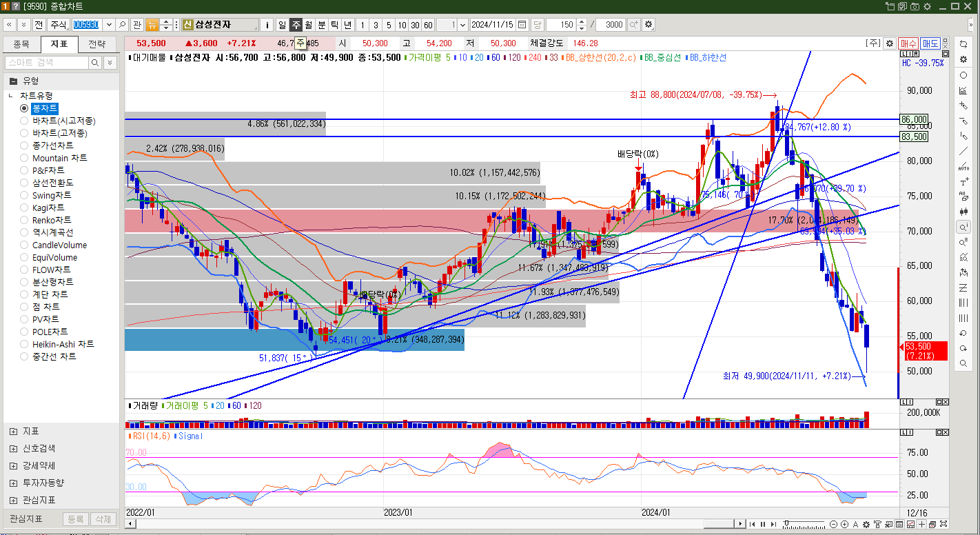Select the 분 minute period button
Screen dimensions: 980x535
coord(321,25)
